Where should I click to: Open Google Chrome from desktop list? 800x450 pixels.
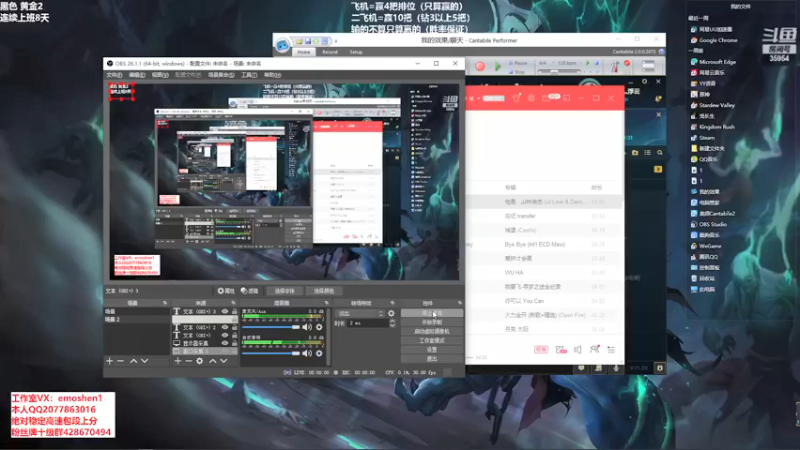714,40
